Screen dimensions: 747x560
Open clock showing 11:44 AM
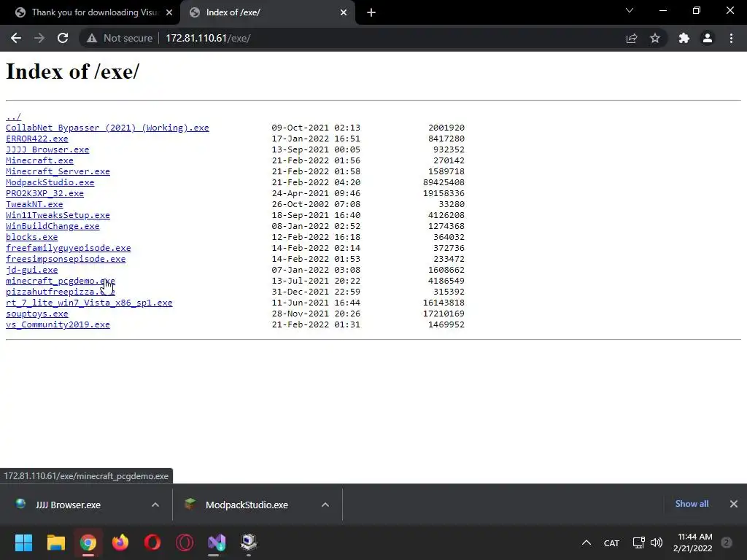coord(694,537)
